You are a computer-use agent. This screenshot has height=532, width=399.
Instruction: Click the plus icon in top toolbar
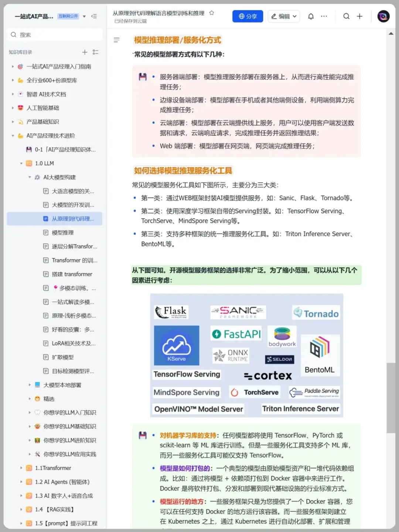pos(359,16)
